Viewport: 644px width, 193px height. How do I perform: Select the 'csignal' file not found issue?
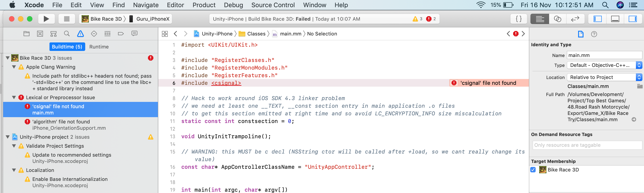80,110
